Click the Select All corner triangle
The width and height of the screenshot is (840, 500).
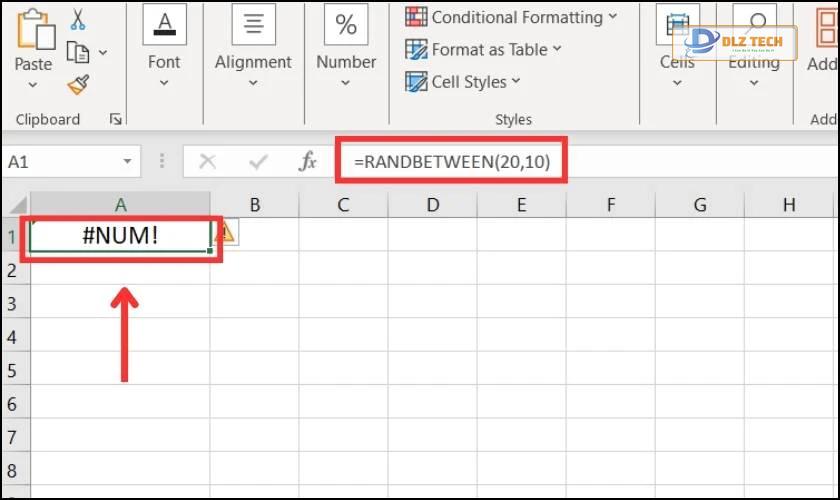(x=16, y=205)
